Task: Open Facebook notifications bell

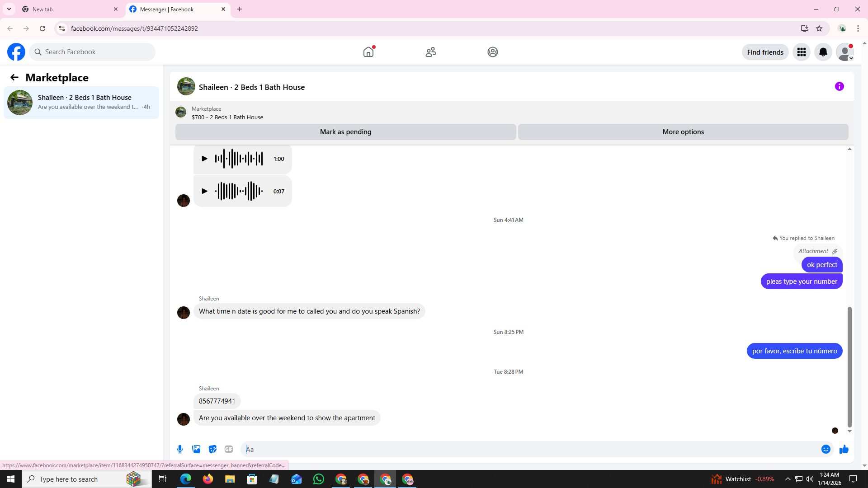Action: pyautogui.click(x=823, y=52)
